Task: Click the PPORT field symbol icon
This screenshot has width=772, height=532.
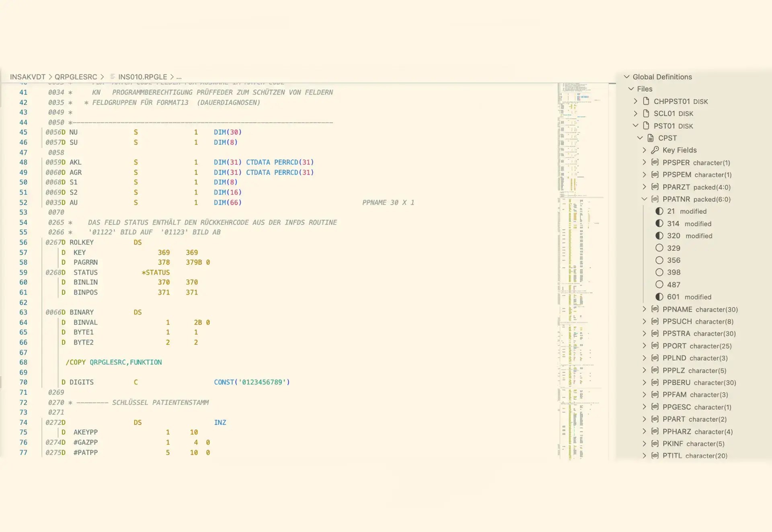Action: pyautogui.click(x=655, y=346)
